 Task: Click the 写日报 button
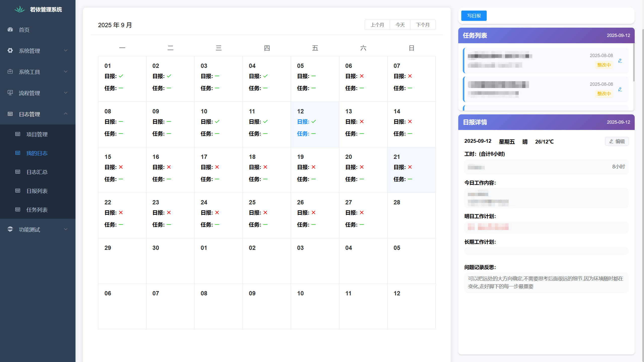[x=474, y=16]
